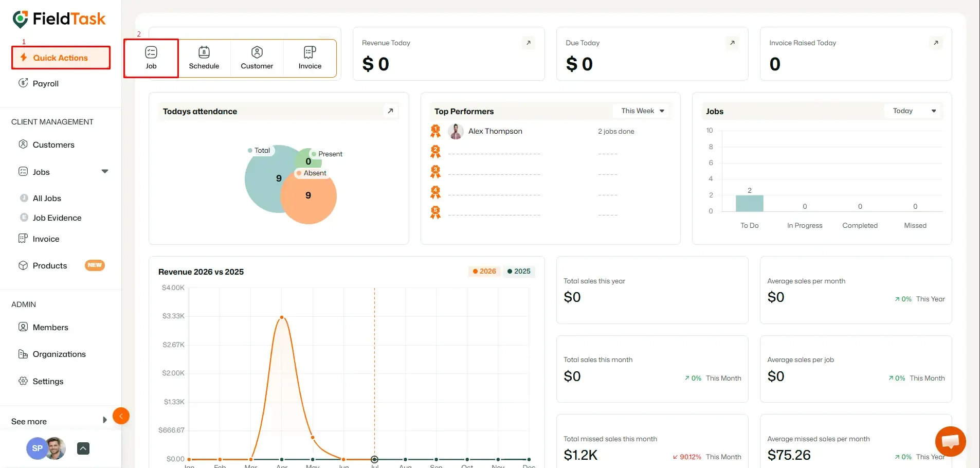Open the This Week dropdown in Top Performers
Image resolution: width=980 pixels, height=468 pixels.
[x=642, y=111]
